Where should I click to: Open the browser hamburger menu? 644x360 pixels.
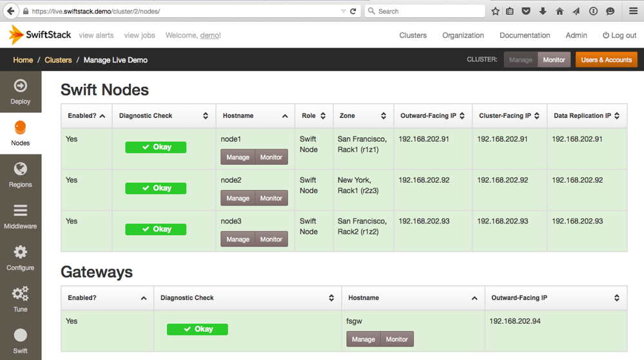point(633,11)
